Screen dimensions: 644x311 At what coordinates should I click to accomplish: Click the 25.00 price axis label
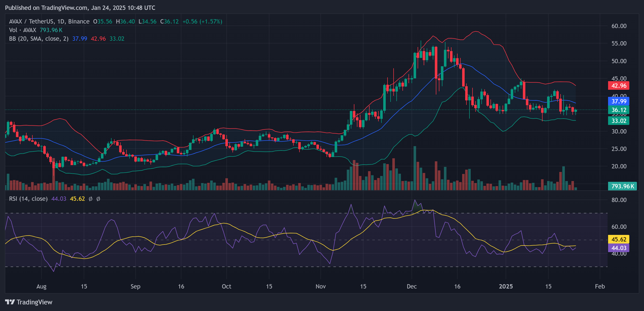pos(619,149)
